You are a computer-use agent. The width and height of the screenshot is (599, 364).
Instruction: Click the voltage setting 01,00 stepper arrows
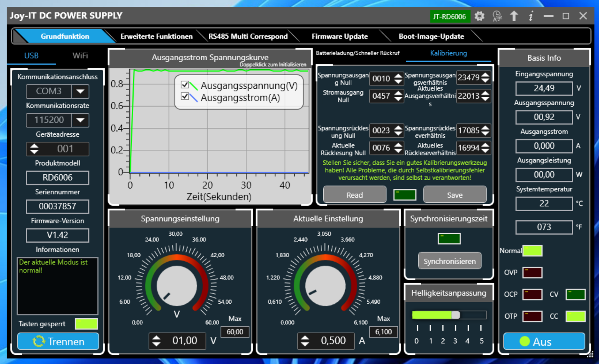point(156,341)
